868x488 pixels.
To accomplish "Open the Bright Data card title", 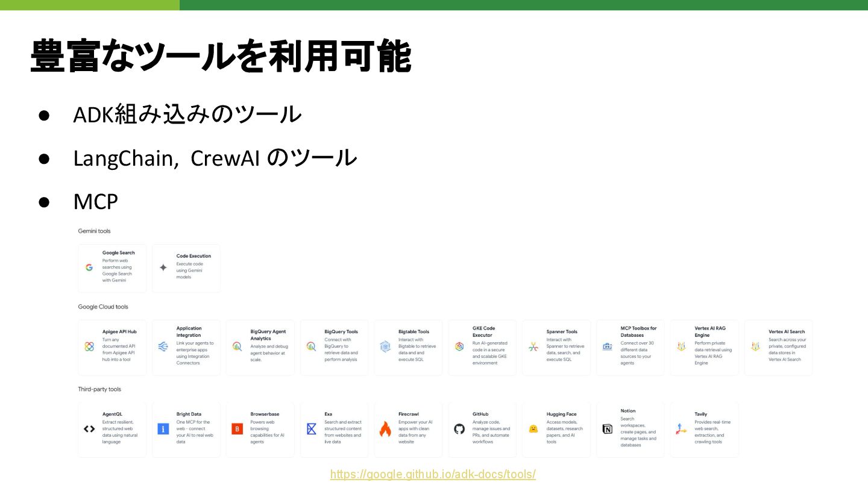I will click(x=189, y=414).
